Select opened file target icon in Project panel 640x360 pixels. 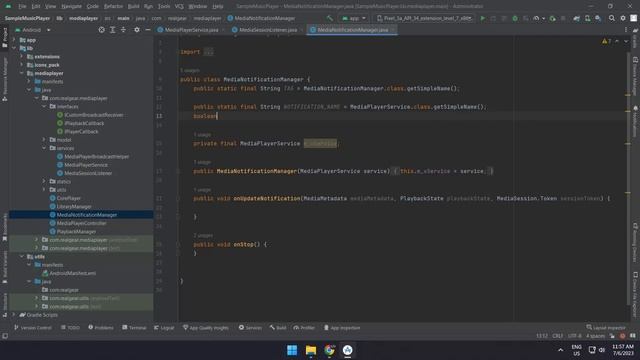[101, 30]
